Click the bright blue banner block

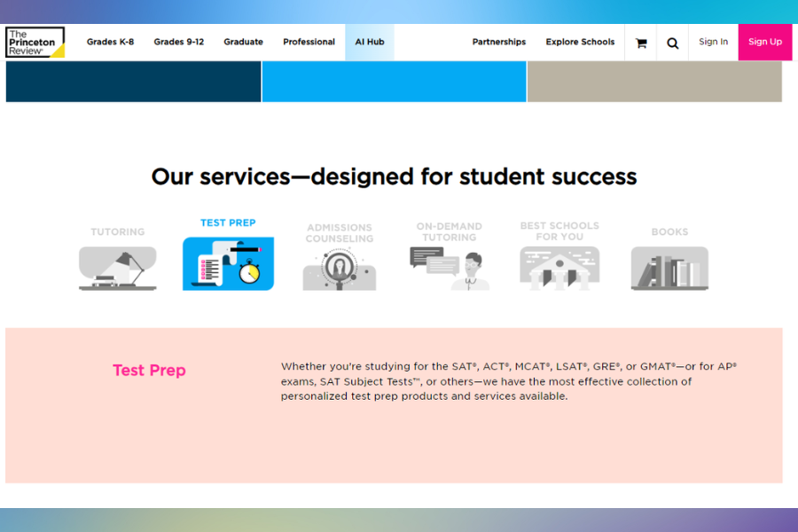click(x=394, y=82)
